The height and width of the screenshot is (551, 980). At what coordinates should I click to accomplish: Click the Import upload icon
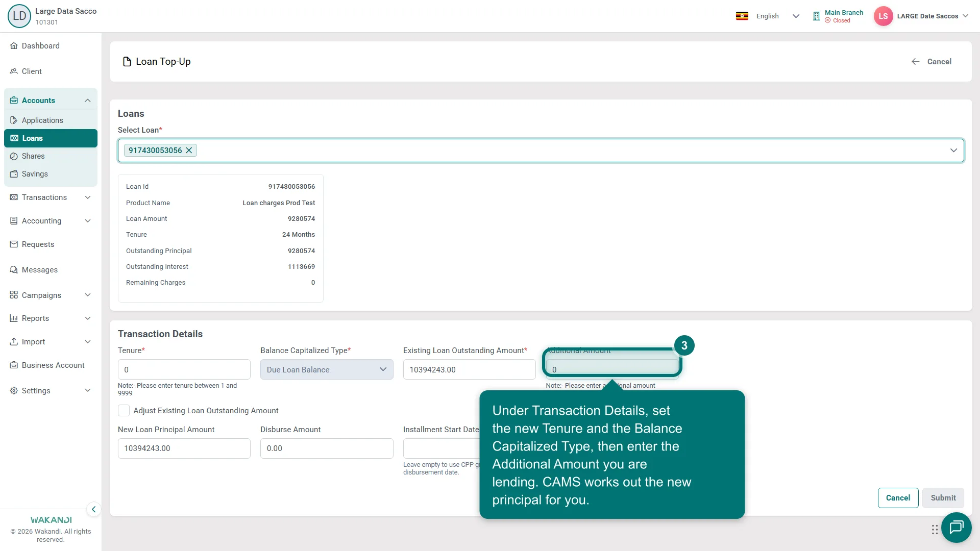[14, 342]
